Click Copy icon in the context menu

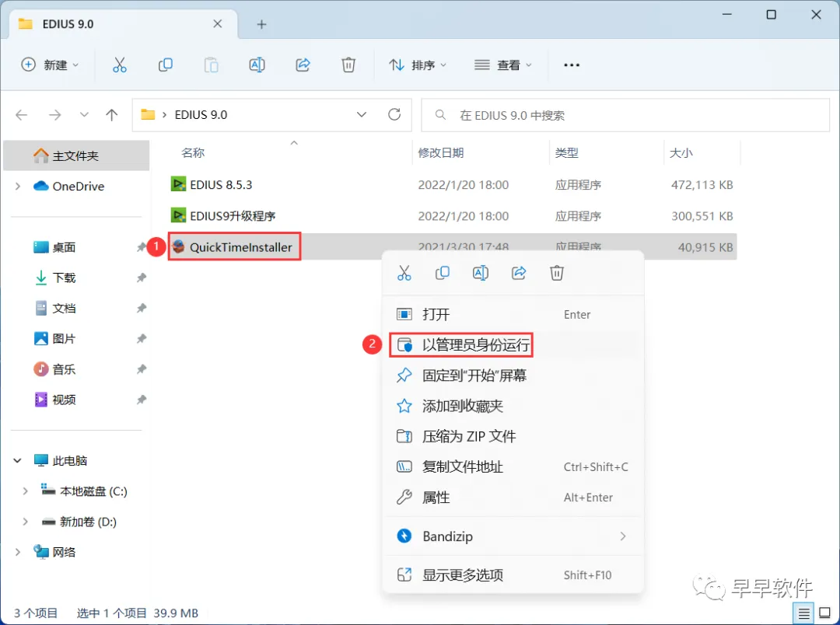pyautogui.click(x=443, y=273)
